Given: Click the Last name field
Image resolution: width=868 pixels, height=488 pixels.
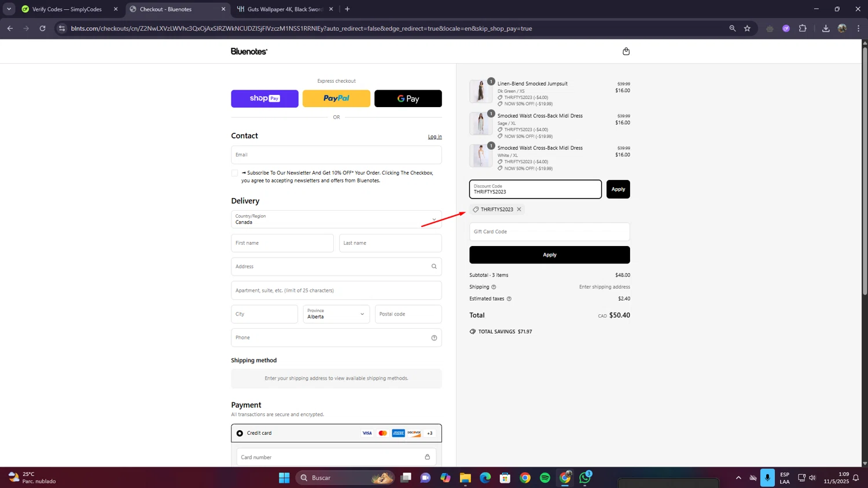Looking at the screenshot, I should (x=391, y=243).
